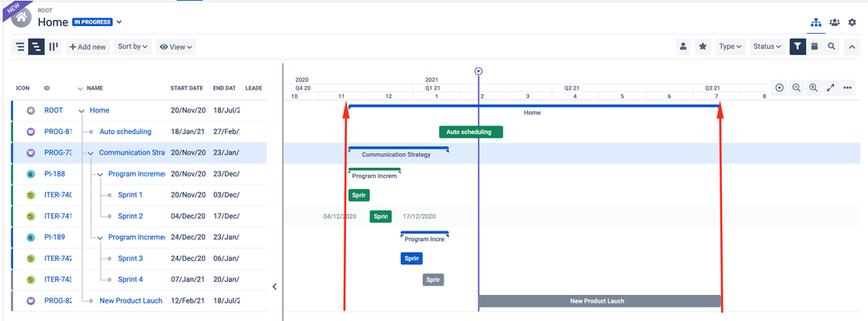
Task: Click the person filter icon
Action: pos(684,46)
